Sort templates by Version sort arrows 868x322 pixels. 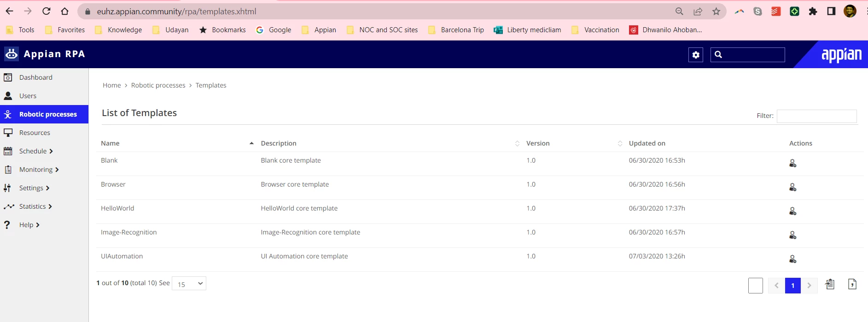[x=620, y=143]
